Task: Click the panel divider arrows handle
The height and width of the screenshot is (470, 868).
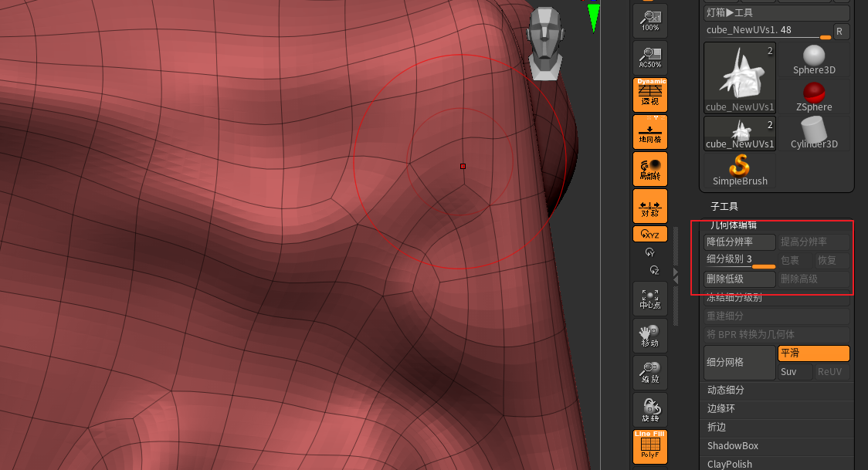Action: [676, 276]
